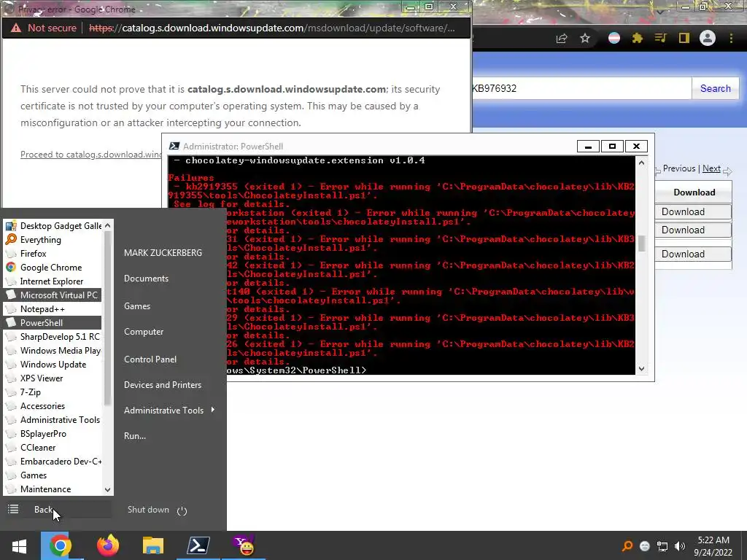Open Windows Update from program list
747x560 pixels.
click(53, 364)
